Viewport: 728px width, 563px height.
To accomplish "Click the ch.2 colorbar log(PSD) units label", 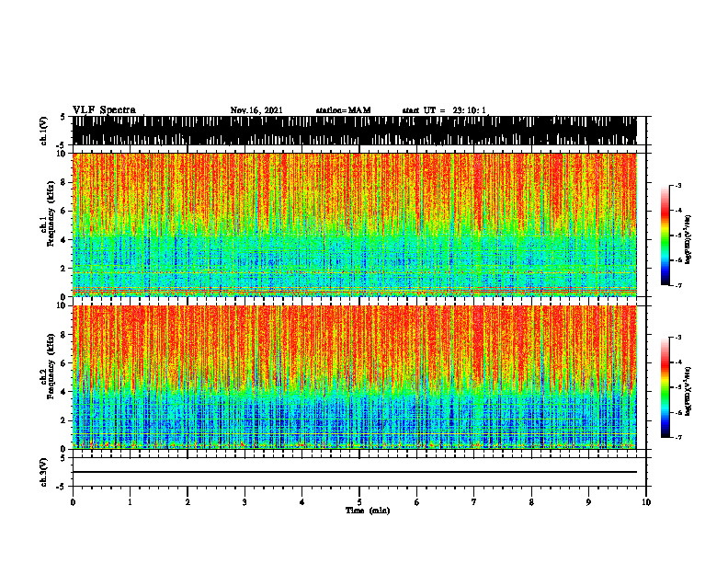I will pyautogui.click(x=688, y=391).
